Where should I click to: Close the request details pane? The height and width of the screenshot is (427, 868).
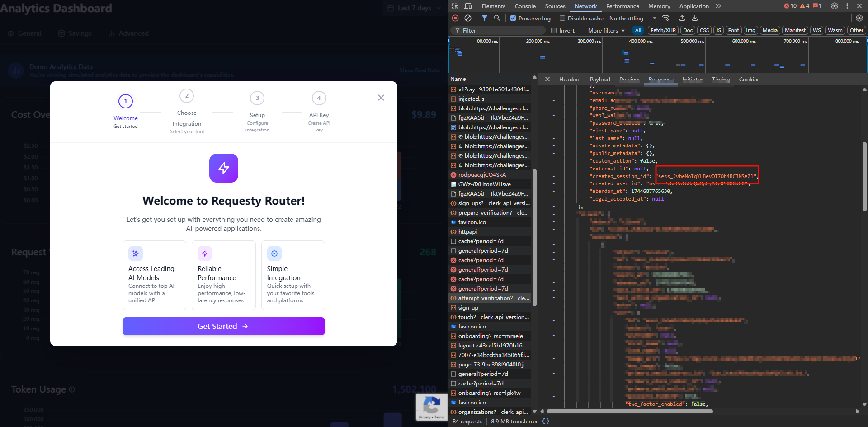547,79
